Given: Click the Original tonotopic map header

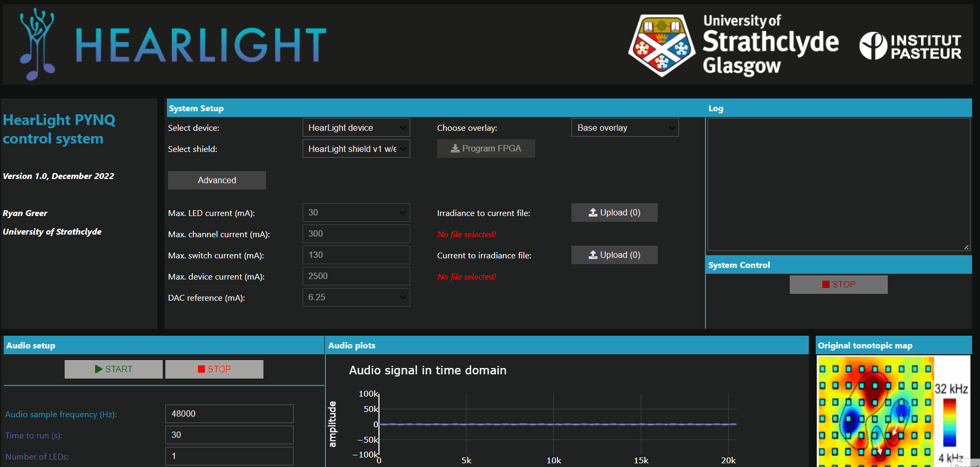Looking at the screenshot, I should click(894, 345).
